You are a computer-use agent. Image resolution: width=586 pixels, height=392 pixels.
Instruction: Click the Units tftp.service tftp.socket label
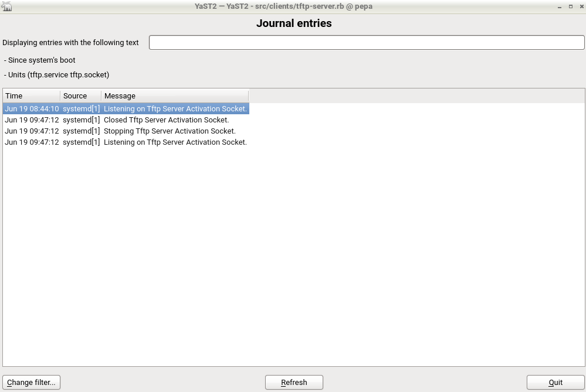(57, 75)
